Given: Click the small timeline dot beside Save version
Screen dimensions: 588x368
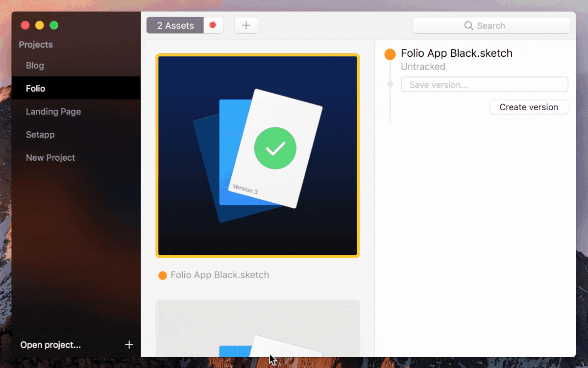Looking at the screenshot, I should tap(390, 84).
